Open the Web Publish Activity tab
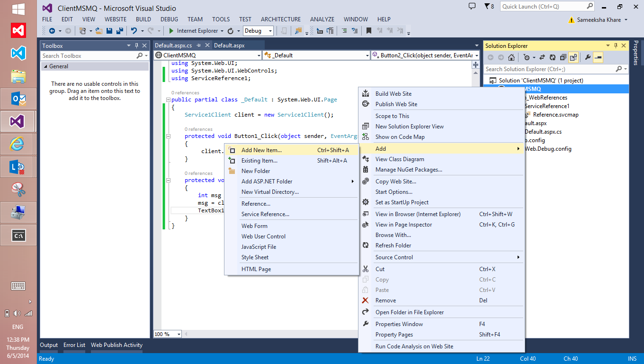 click(116, 345)
